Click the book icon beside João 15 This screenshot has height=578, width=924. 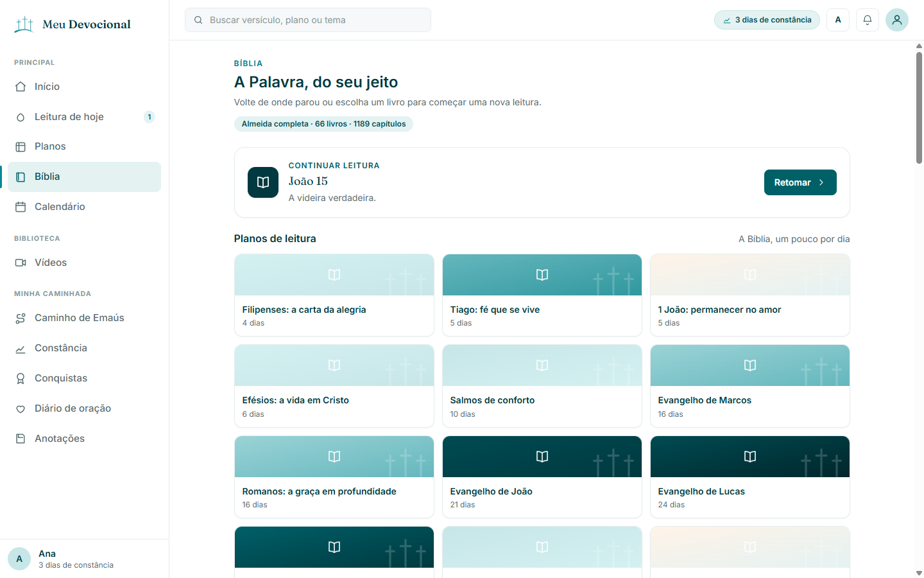point(263,182)
